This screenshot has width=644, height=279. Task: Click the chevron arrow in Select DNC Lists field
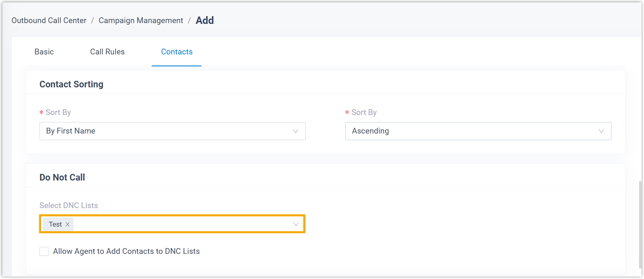[295, 224]
